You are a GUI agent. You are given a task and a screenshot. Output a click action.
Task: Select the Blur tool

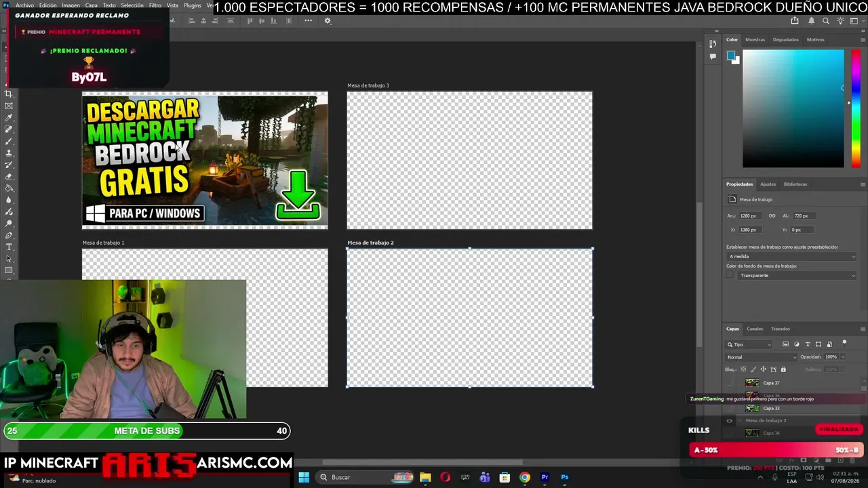tap(9, 200)
